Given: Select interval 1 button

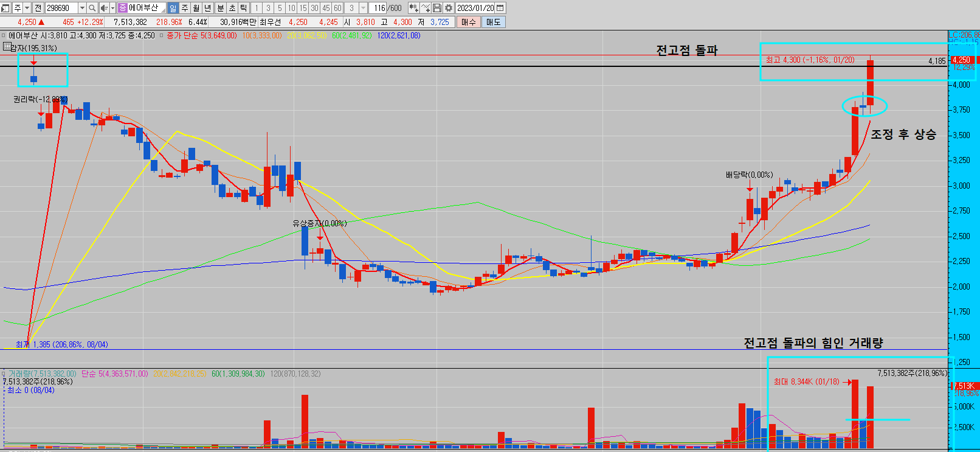Looking at the screenshot, I should tap(257, 8).
